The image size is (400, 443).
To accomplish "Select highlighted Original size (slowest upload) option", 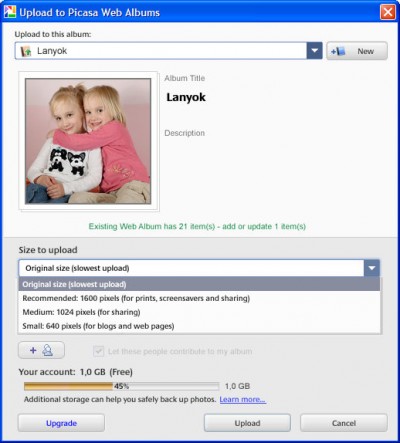I will [x=199, y=284].
